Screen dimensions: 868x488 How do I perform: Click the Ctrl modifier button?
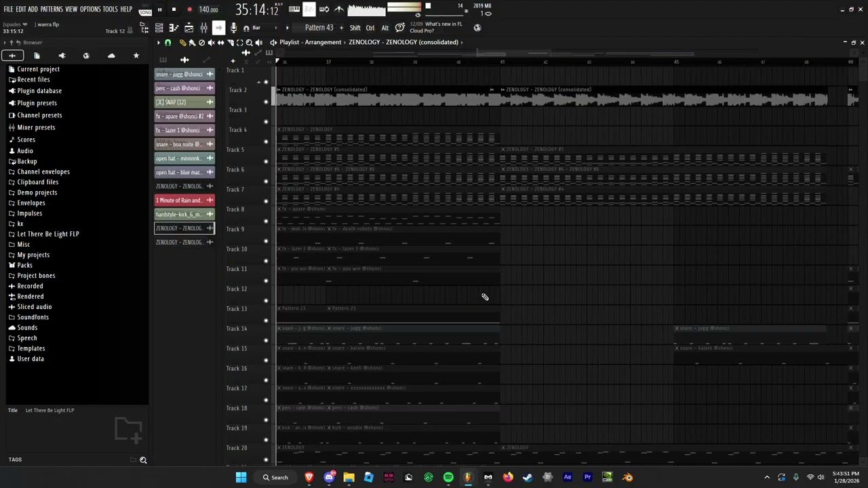tap(370, 28)
